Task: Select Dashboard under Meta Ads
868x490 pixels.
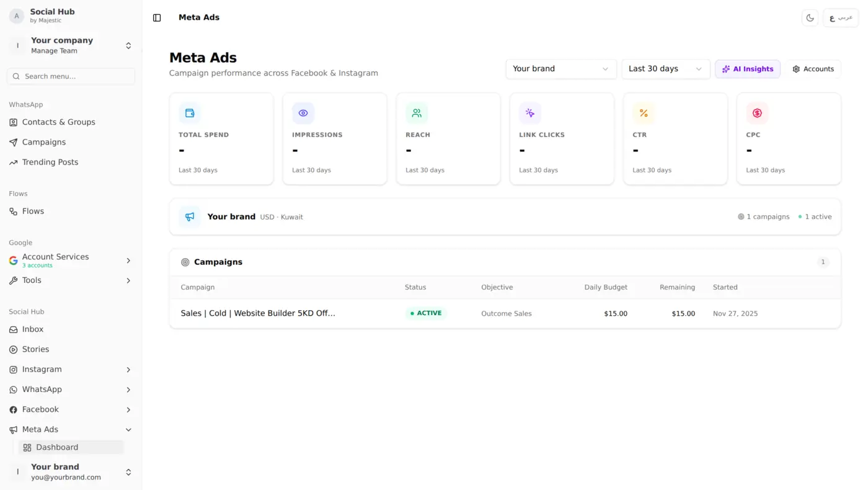Action: click(x=71, y=447)
